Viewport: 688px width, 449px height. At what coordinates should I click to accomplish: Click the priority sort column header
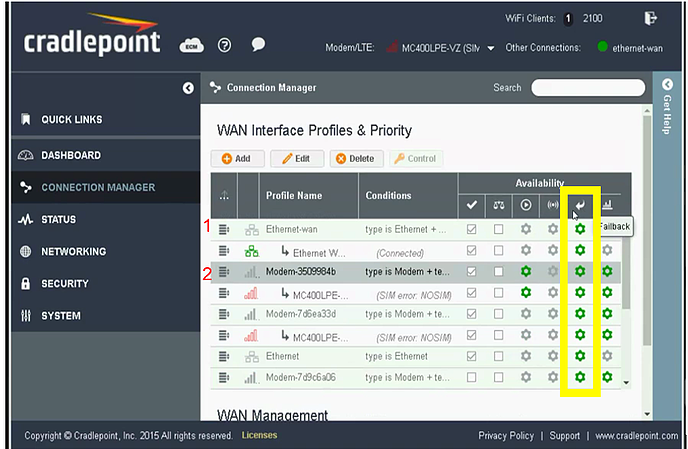(224, 195)
